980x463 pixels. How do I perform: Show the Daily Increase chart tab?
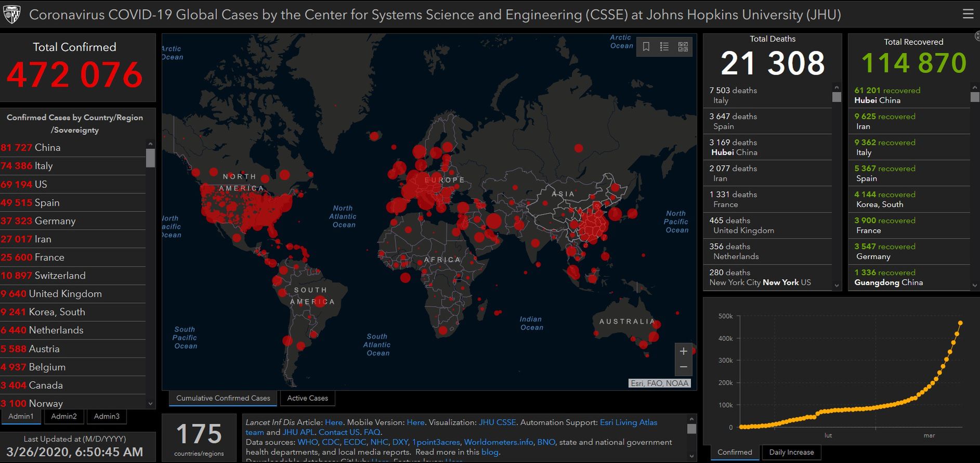tap(791, 452)
